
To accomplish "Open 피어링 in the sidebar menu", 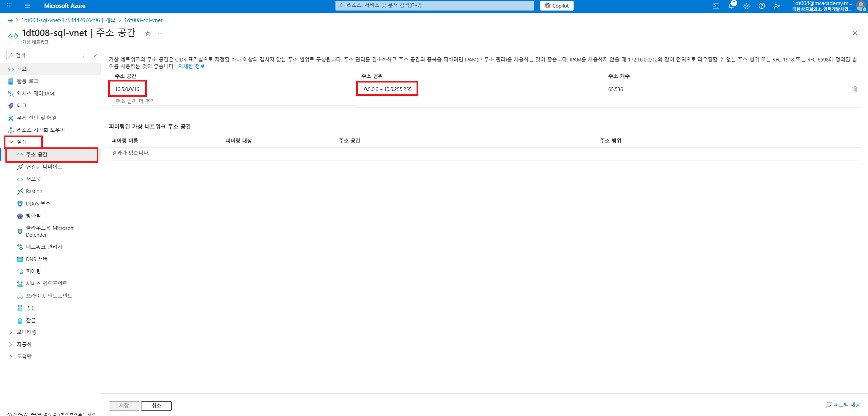I will tap(33, 271).
